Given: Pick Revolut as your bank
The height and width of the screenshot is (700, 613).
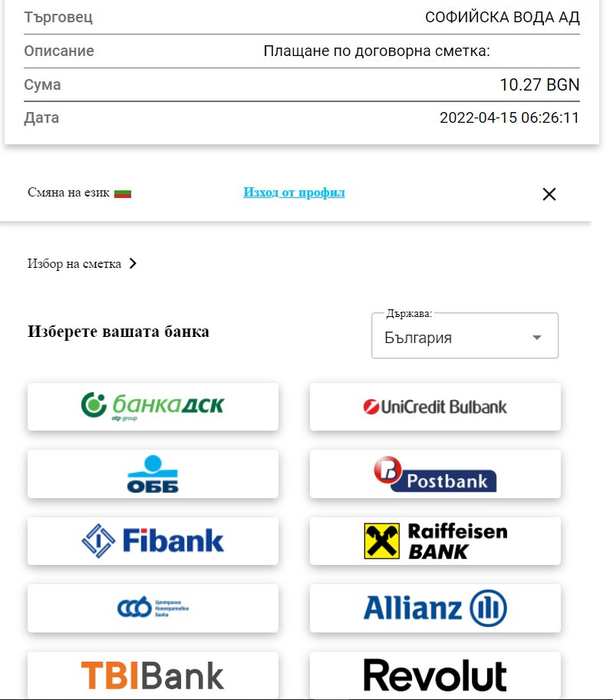Looking at the screenshot, I should click(x=435, y=675).
